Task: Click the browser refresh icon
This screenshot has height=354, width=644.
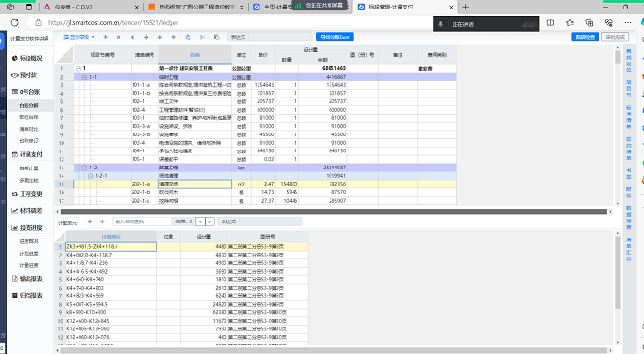Action: (15, 22)
